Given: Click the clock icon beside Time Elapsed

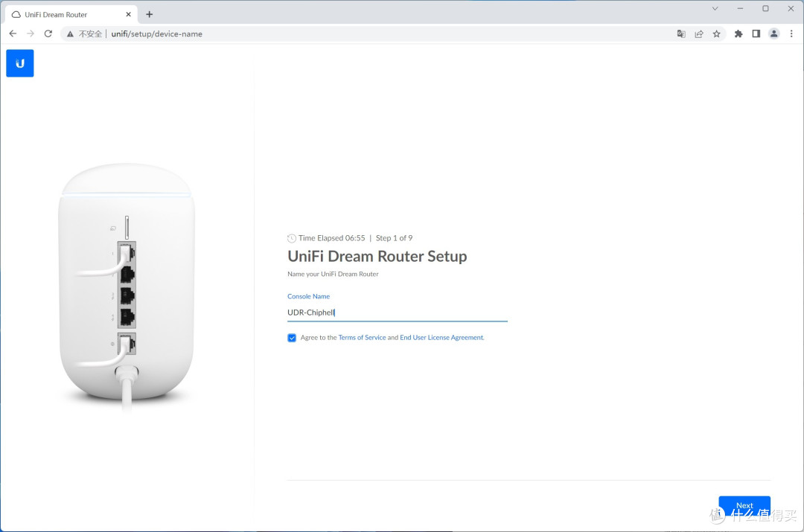Looking at the screenshot, I should (291, 238).
